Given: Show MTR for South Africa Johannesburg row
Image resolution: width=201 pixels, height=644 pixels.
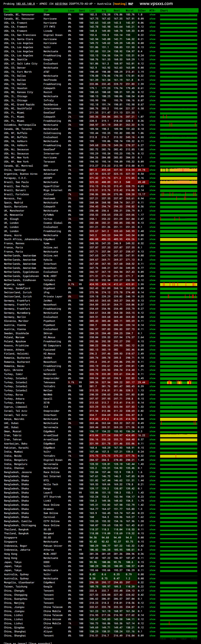Looking at the screenshot, I should [x=152, y=239].
